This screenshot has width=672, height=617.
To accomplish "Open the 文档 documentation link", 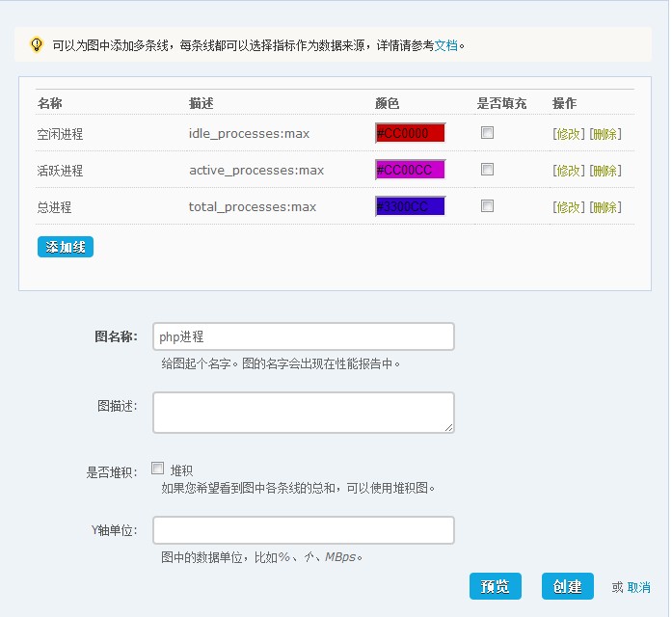I will (x=445, y=45).
